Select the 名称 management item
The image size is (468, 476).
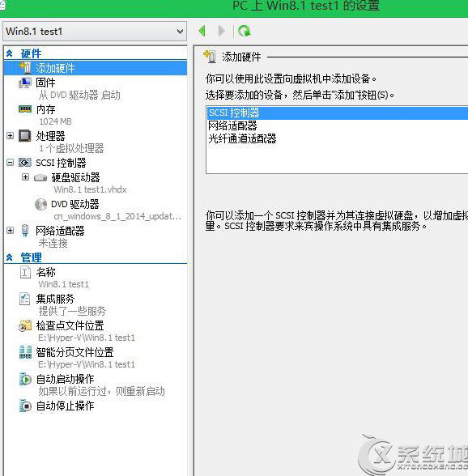[x=45, y=272]
